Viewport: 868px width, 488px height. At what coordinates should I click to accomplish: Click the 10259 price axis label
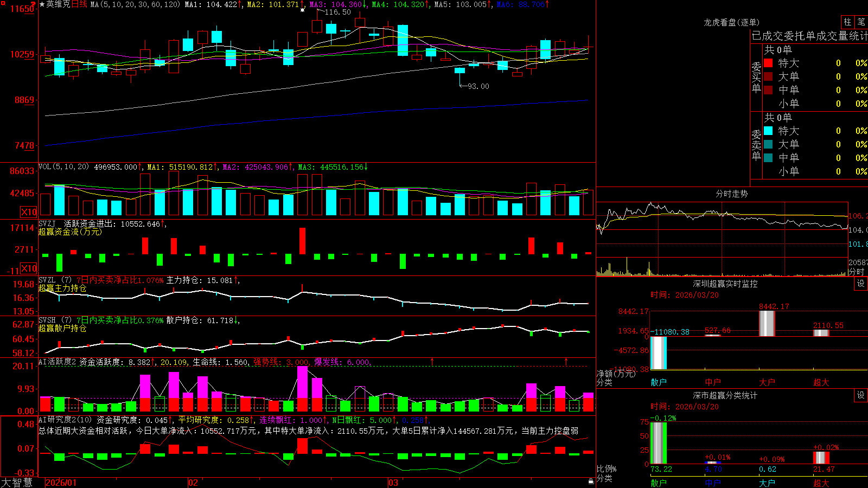tap(22, 54)
